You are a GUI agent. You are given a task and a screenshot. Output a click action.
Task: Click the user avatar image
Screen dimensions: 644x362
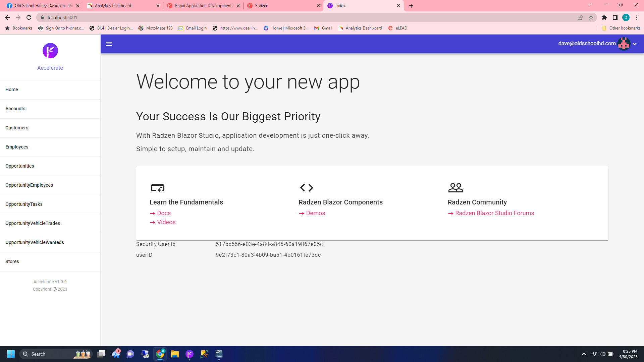click(624, 44)
